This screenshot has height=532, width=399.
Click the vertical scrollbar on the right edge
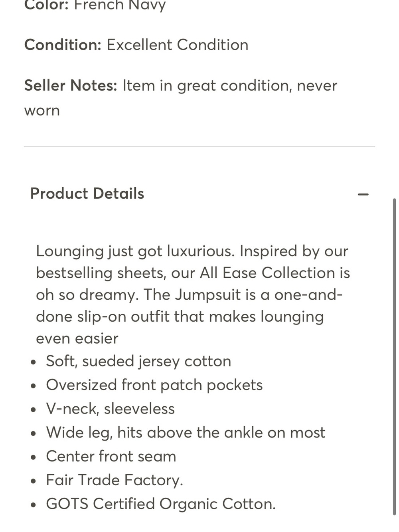pos(395,356)
